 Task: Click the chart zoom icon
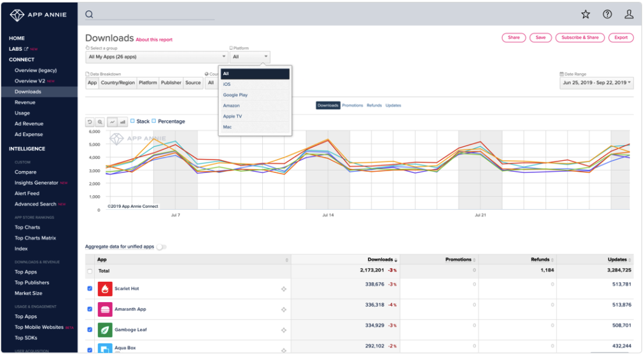pyautogui.click(x=100, y=122)
